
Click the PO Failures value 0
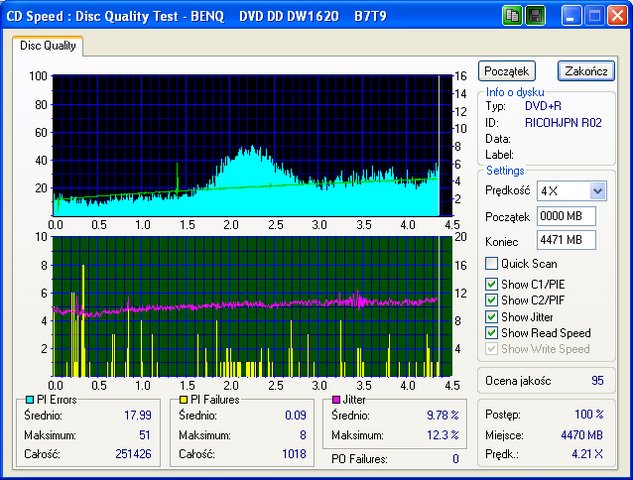point(455,459)
